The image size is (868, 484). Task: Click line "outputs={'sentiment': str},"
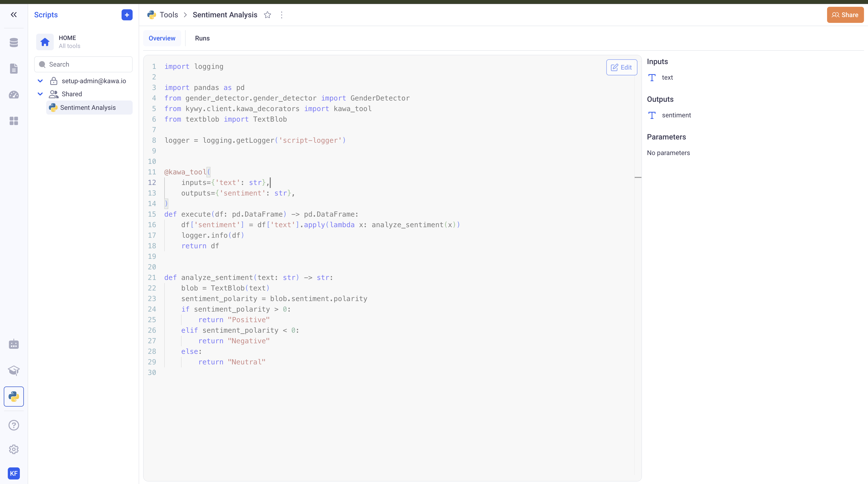coord(238,193)
